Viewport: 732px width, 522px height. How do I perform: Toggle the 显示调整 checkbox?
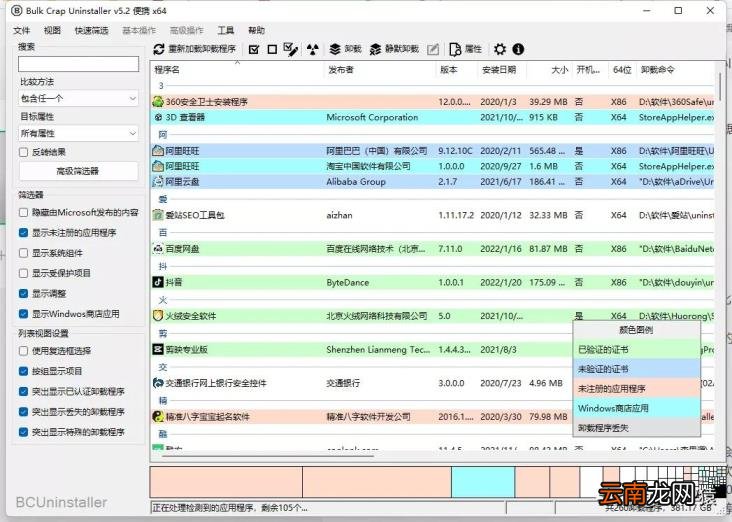[x=23, y=293]
